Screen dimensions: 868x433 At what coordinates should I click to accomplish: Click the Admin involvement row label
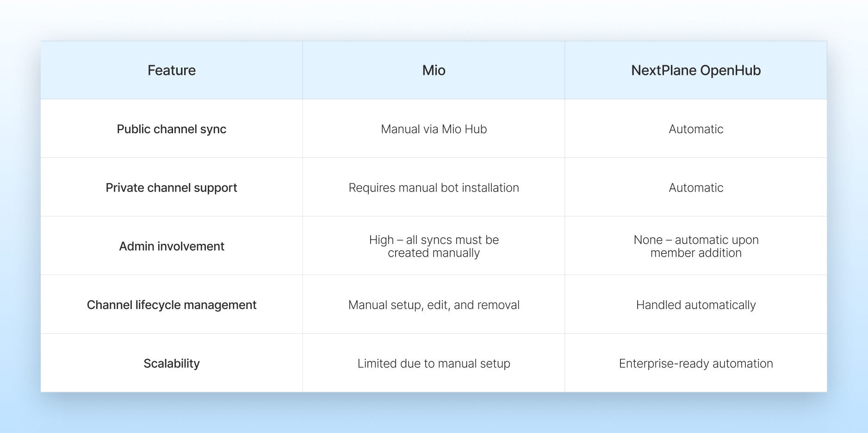pos(172,246)
